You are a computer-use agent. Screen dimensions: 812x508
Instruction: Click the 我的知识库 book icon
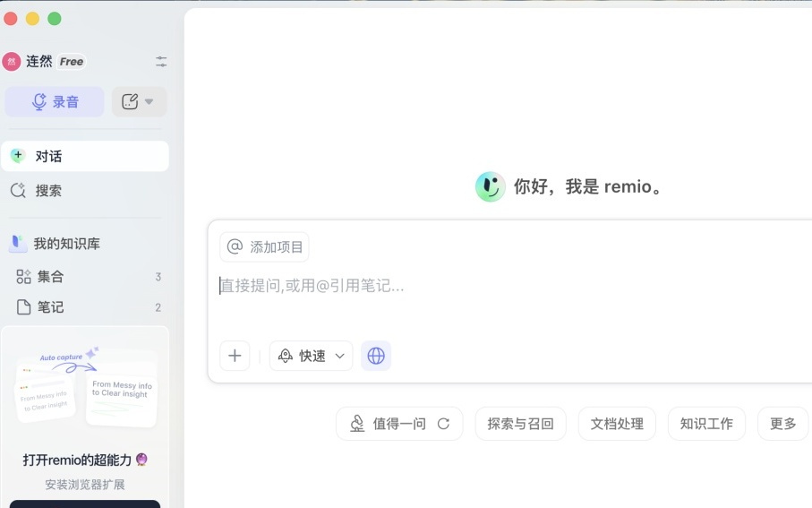pyautogui.click(x=18, y=243)
